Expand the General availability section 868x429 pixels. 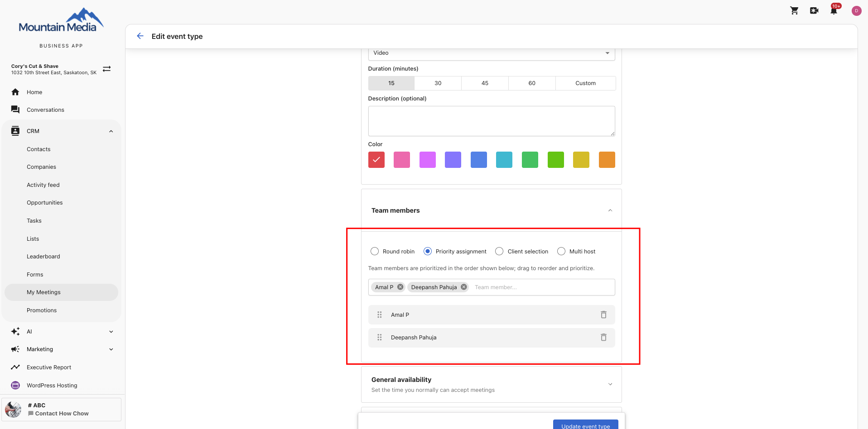tap(610, 384)
